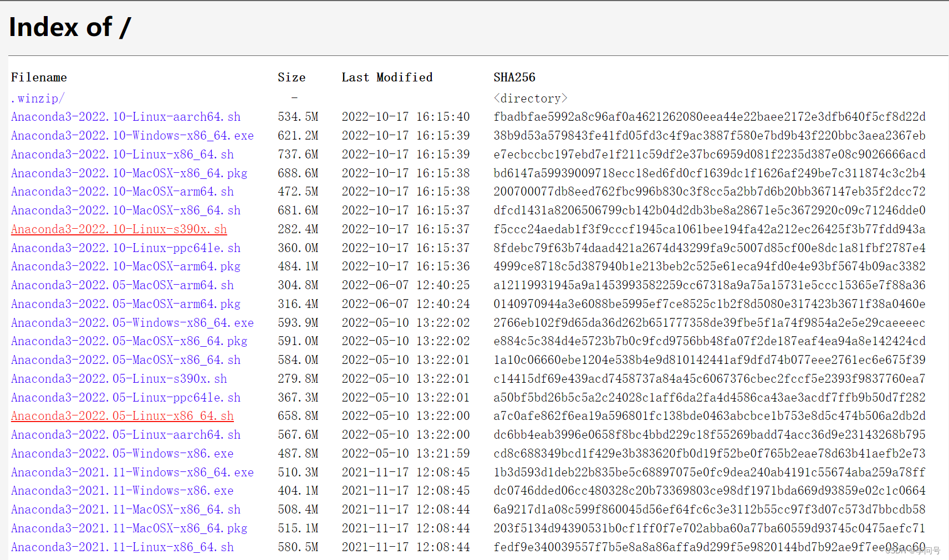The width and height of the screenshot is (949, 560).
Task: Click the hash beginning bd6147a59939009
Action: [710, 173]
